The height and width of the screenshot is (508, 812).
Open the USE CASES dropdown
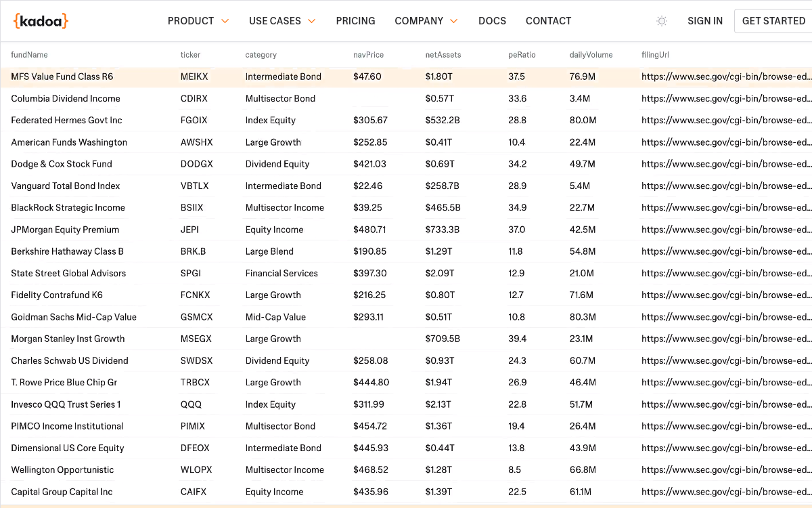pyautogui.click(x=282, y=21)
